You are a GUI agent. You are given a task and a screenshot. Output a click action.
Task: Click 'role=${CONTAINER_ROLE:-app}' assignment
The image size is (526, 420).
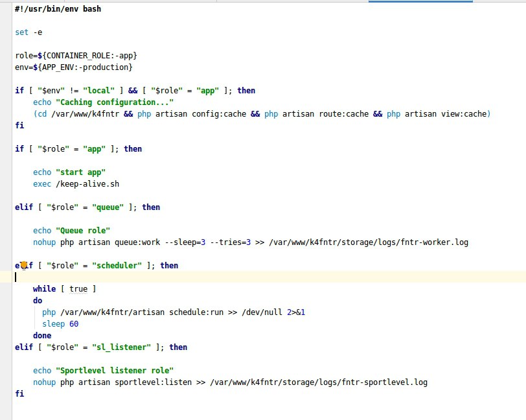[76, 55]
